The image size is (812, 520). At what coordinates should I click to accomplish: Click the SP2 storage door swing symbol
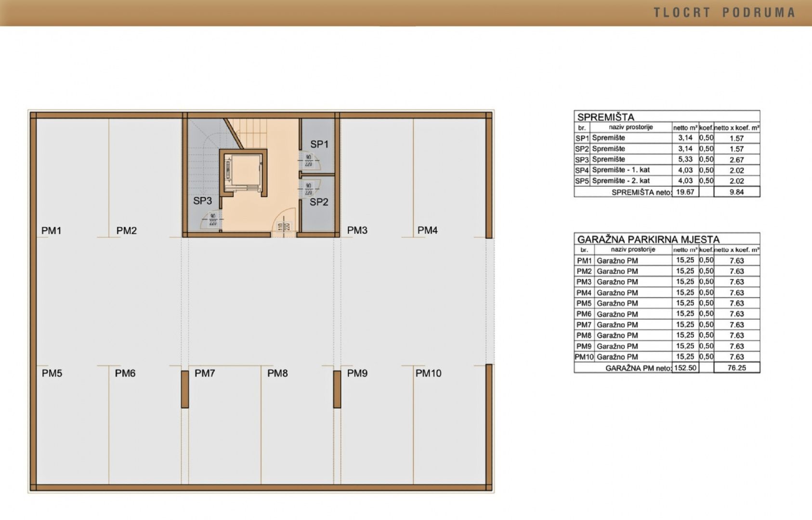[x=308, y=188]
